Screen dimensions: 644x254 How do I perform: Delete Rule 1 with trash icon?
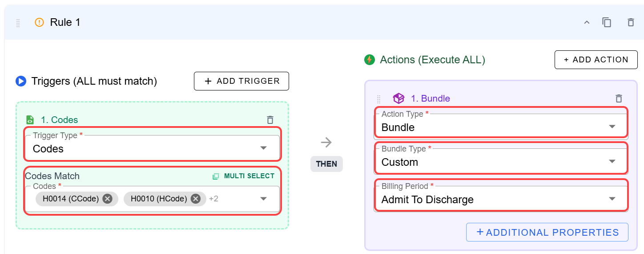pyautogui.click(x=631, y=22)
